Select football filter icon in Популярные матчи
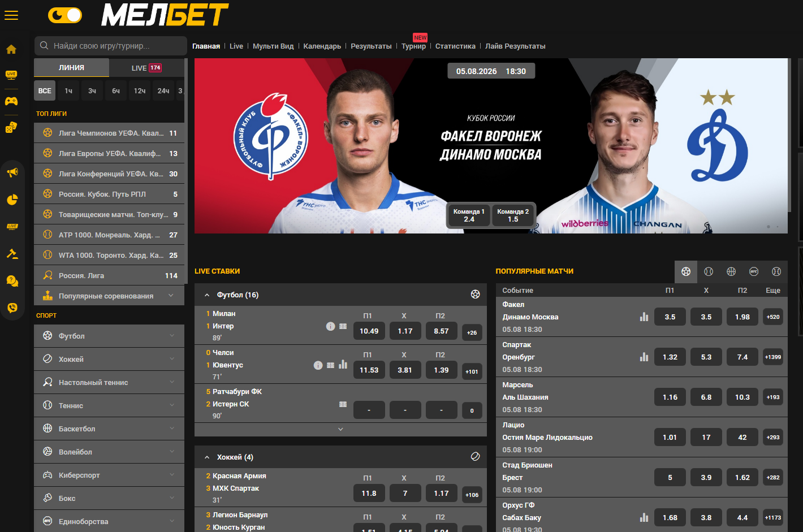 pyautogui.click(x=686, y=272)
